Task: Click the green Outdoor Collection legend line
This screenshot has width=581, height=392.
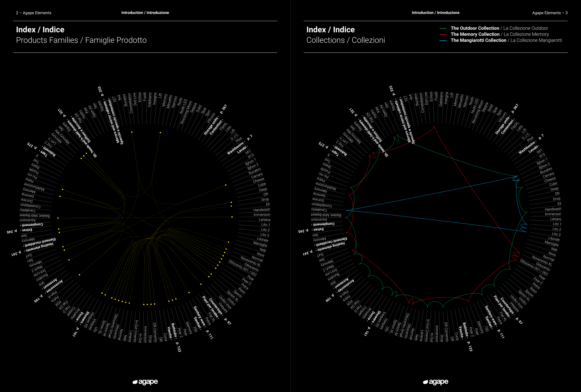Action: [x=443, y=29]
